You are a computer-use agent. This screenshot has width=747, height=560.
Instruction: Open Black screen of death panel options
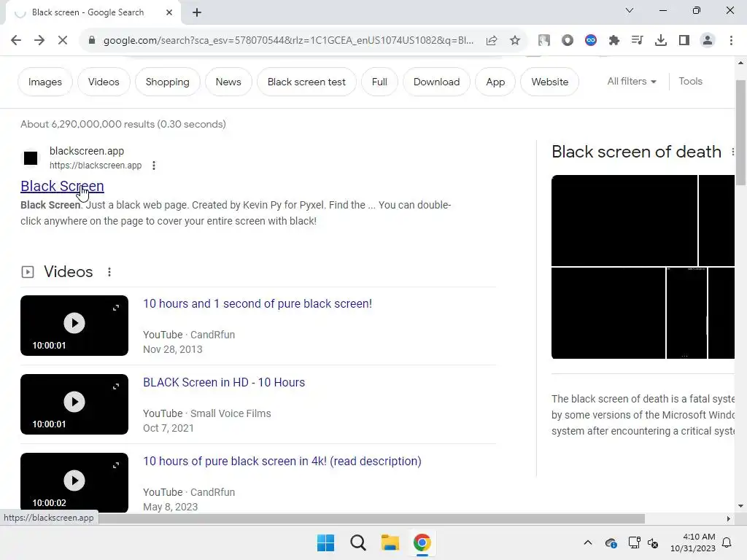(732, 152)
